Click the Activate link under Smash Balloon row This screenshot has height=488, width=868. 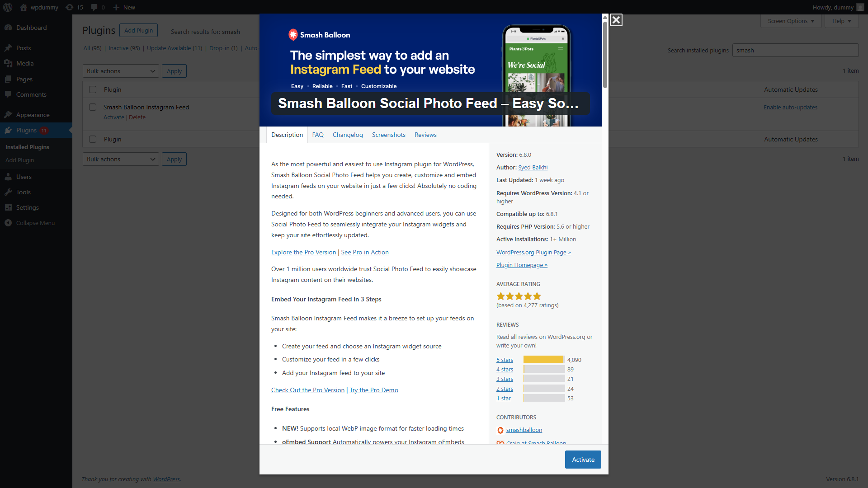click(x=114, y=117)
